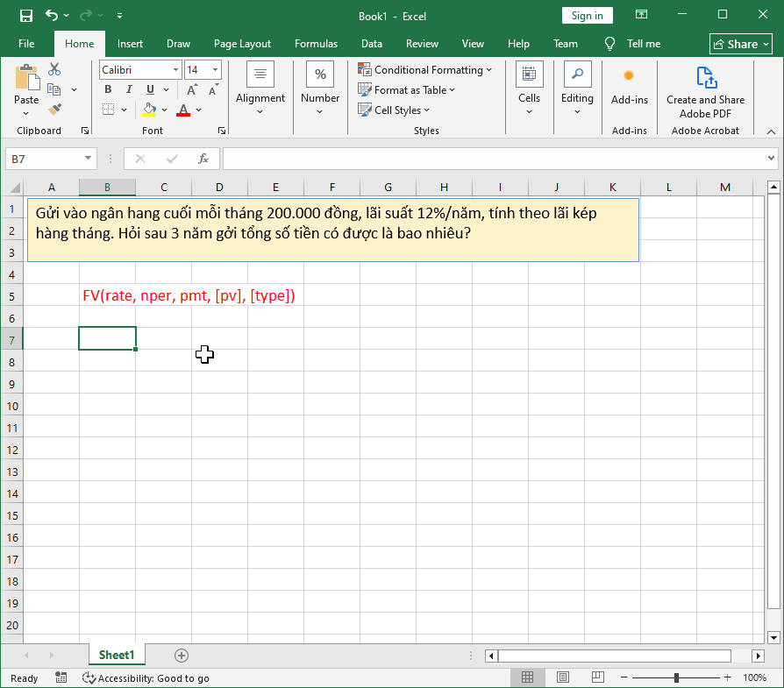This screenshot has width=784, height=688.
Task: Open the Borders dropdown arrow
Action: click(x=124, y=109)
